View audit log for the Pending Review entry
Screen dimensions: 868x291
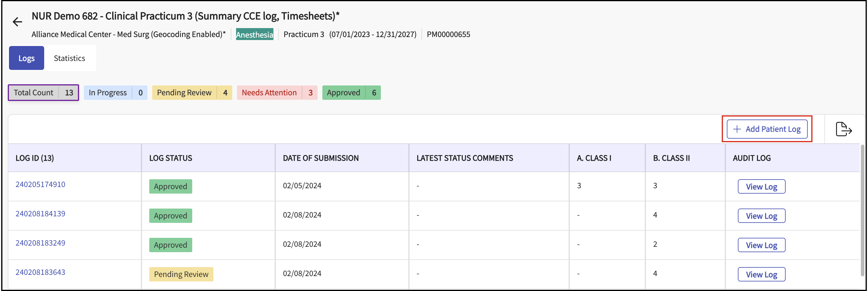pos(761,275)
